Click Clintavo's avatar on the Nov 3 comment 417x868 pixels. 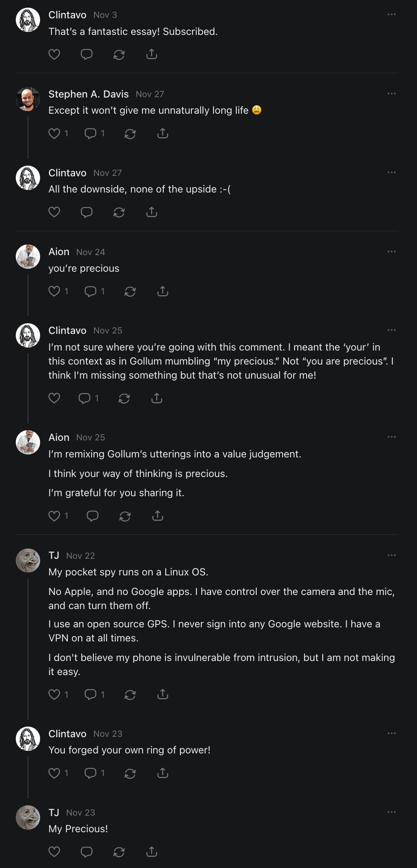28,20
